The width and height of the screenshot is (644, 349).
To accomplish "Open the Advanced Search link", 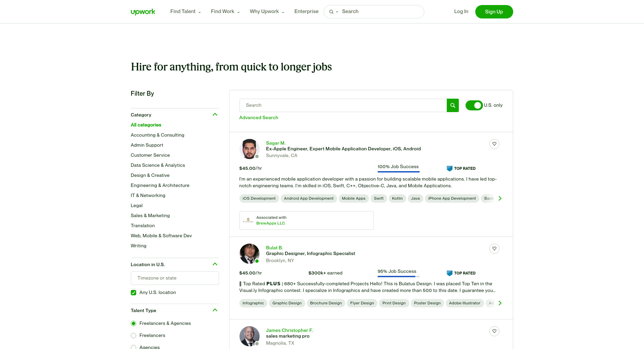I will (x=259, y=117).
